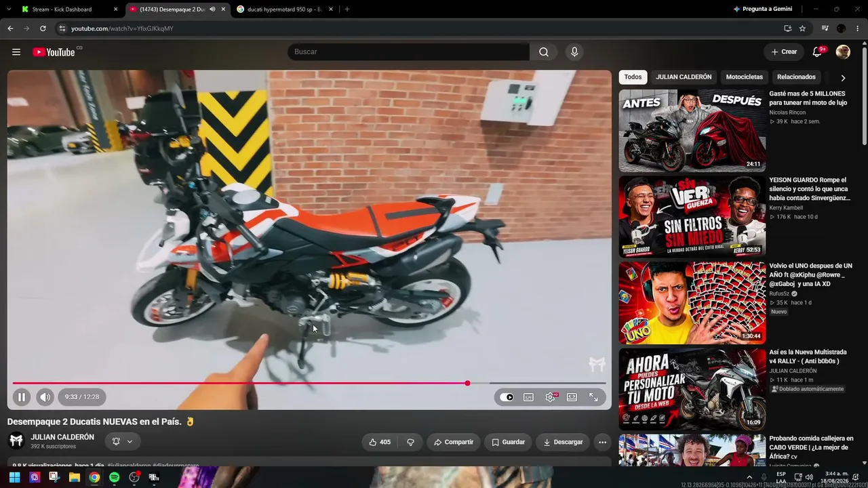Select the Motocicletas filter chip

click(x=745, y=77)
